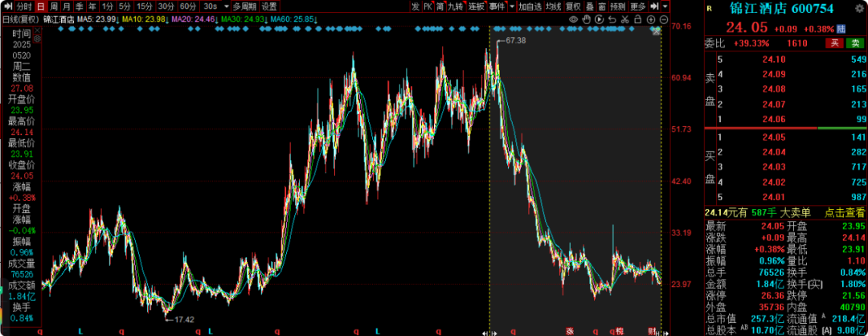Click the MA20 indicator value

point(193,19)
